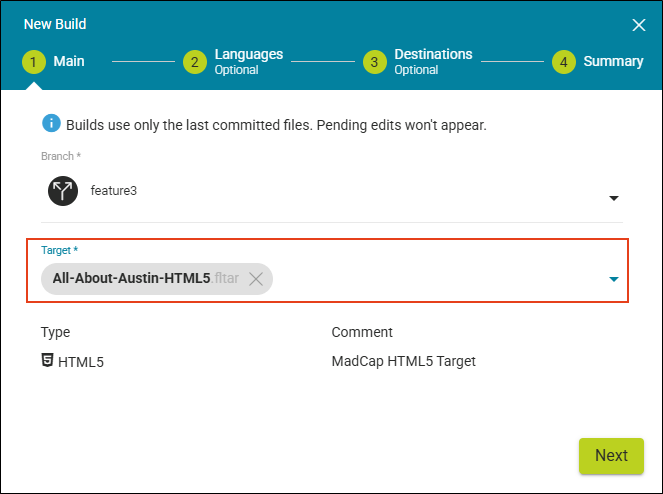Click the branch icon beside feature3
The height and width of the screenshot is (494, 663).
63,191
